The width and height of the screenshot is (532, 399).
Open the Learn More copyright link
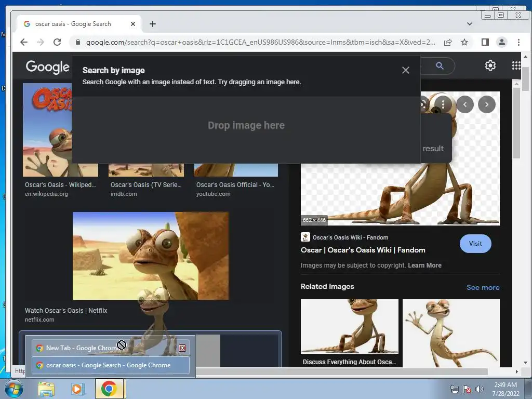coord(424,265)
